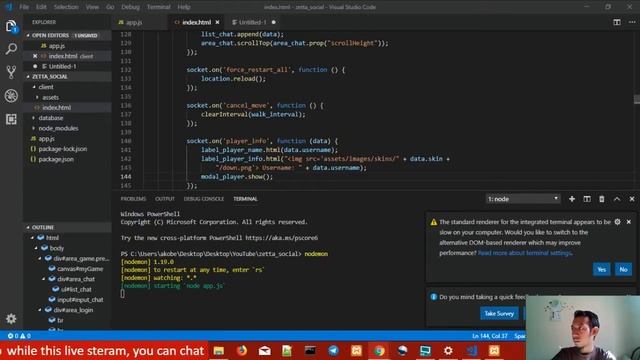Switch to the Debug Console tab
The width and height of the screenshot is (640, 360).
(204, 199)
